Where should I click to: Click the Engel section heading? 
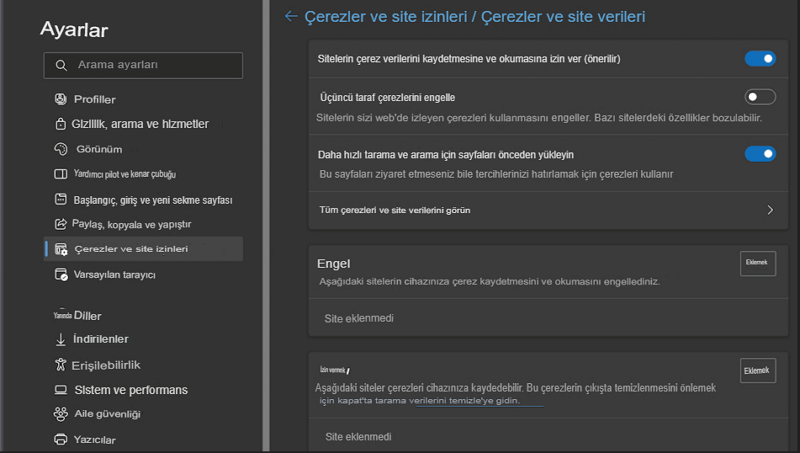[334, 263]
